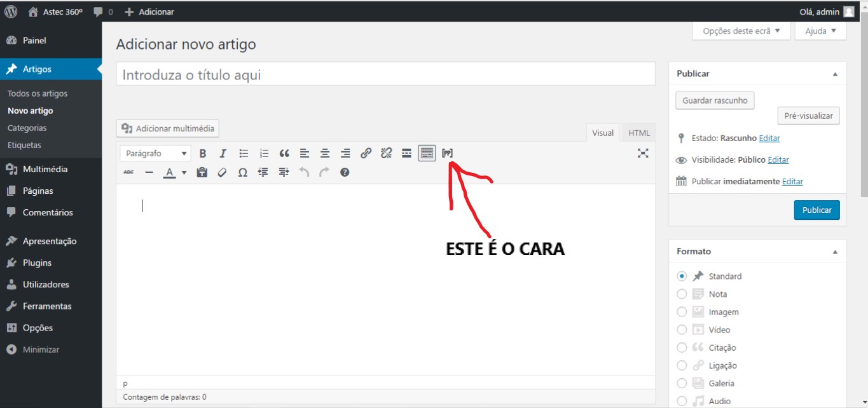Screen dimensions: 868x408
Task: Expand Opções deste ecrã panel
Action: (741, 31)
